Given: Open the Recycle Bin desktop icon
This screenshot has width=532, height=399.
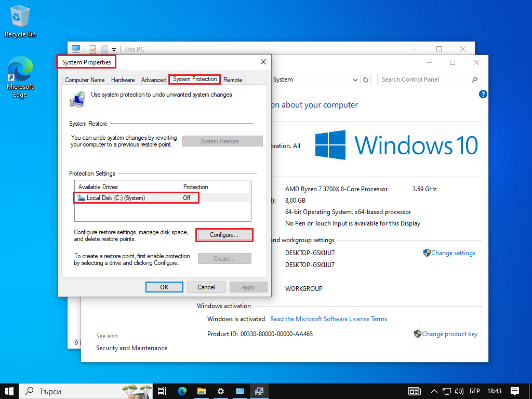Looking at the screenshot, I should click(20, 21).
